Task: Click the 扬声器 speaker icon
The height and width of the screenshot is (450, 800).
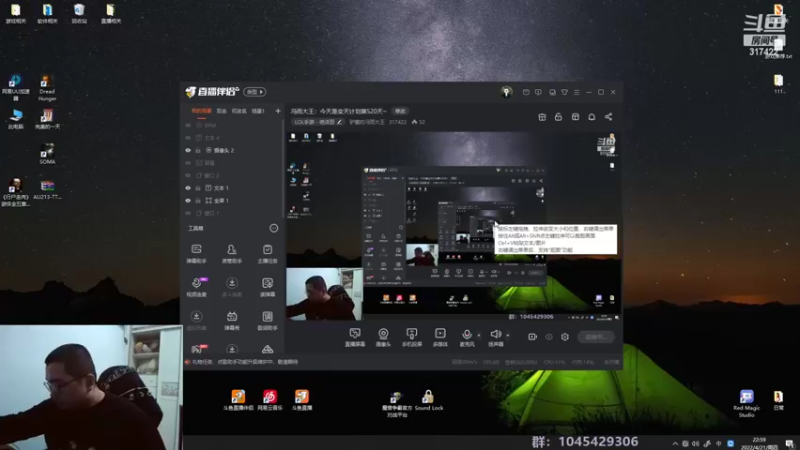Action: click(495, 334)
